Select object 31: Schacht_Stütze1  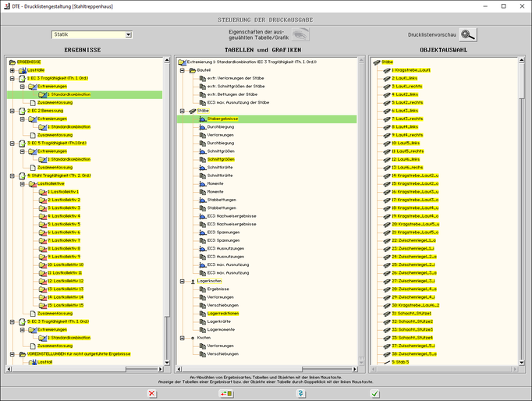pos(412,313)
